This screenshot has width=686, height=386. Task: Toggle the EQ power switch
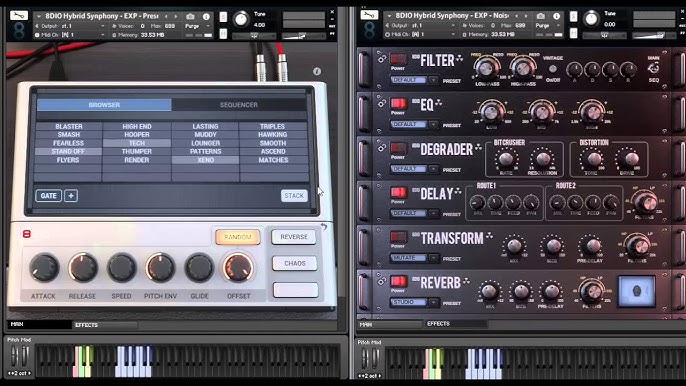coord(398,103)
